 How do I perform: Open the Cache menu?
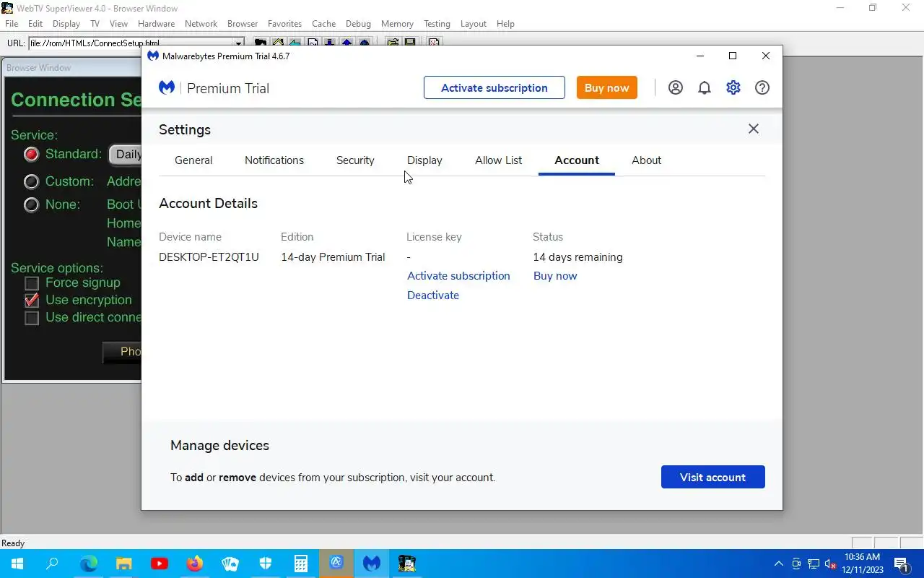click(323, 24)
